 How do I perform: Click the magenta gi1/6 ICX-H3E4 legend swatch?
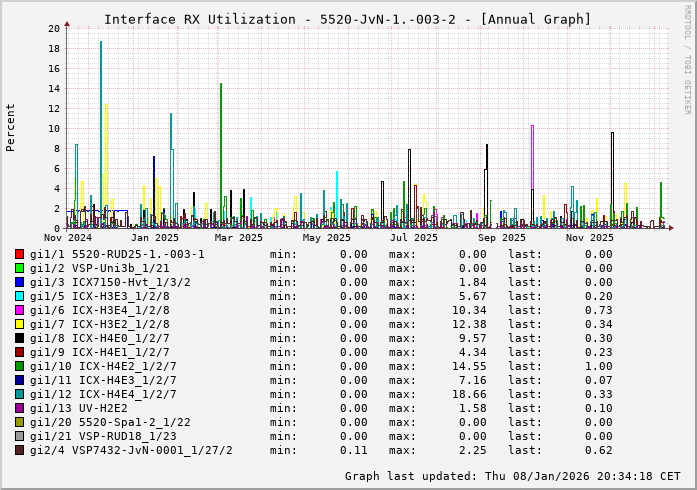coord(20,310)
